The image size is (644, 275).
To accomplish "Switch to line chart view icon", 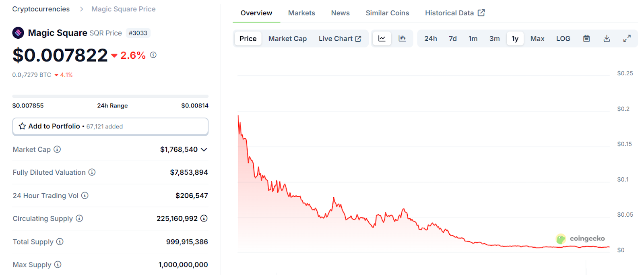I will point(382,39).
